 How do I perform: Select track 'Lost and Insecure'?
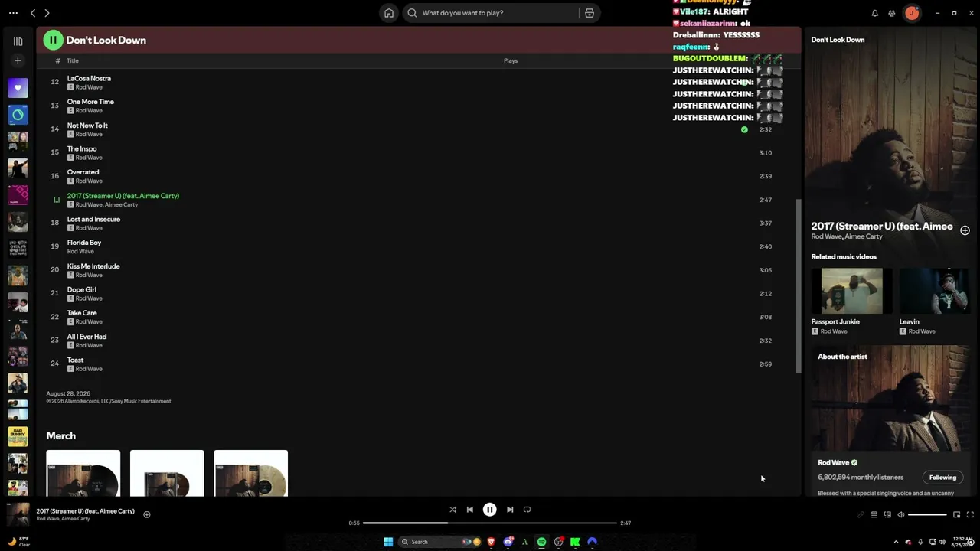point(93,220)
